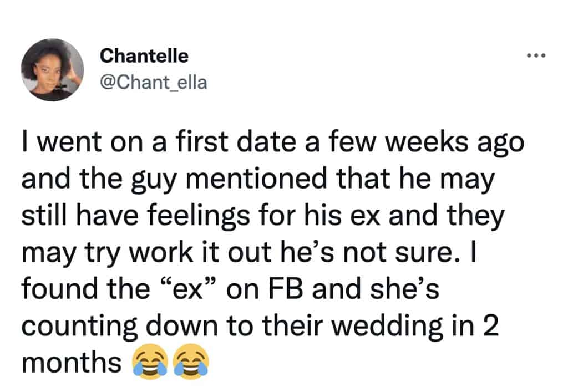Open the Chantelle display name link
568x392 pixels.
click(x=144, y=56)
